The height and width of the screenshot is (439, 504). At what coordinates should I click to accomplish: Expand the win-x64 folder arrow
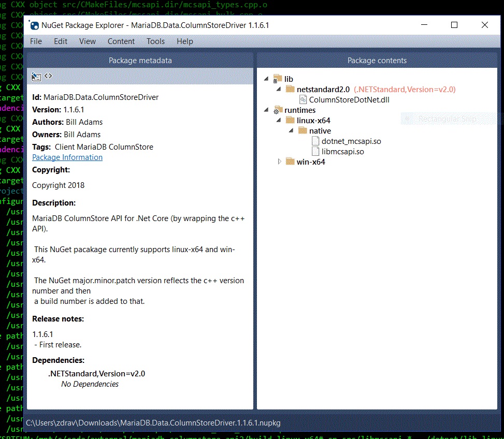click(280, 162)
